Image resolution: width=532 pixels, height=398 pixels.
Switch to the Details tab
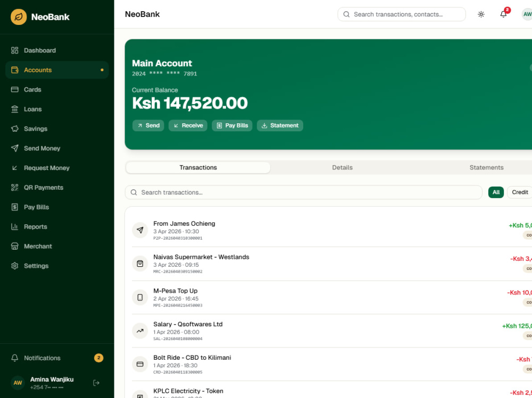(x=342, y=167)
